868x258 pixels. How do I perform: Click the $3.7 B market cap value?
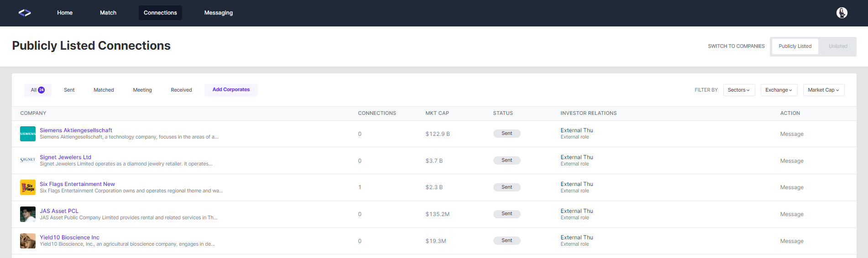pyautogui.click(x=434, y=161)
